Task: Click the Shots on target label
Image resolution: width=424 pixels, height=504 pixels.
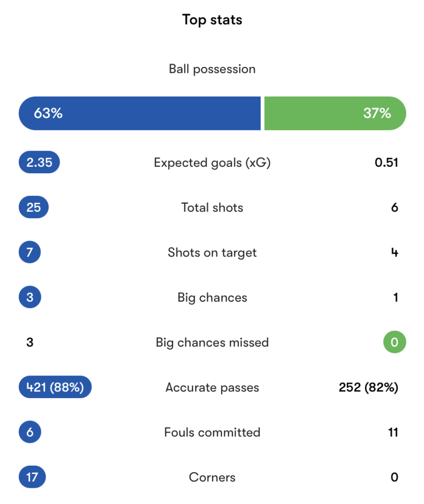Action: tap(212, 252)
